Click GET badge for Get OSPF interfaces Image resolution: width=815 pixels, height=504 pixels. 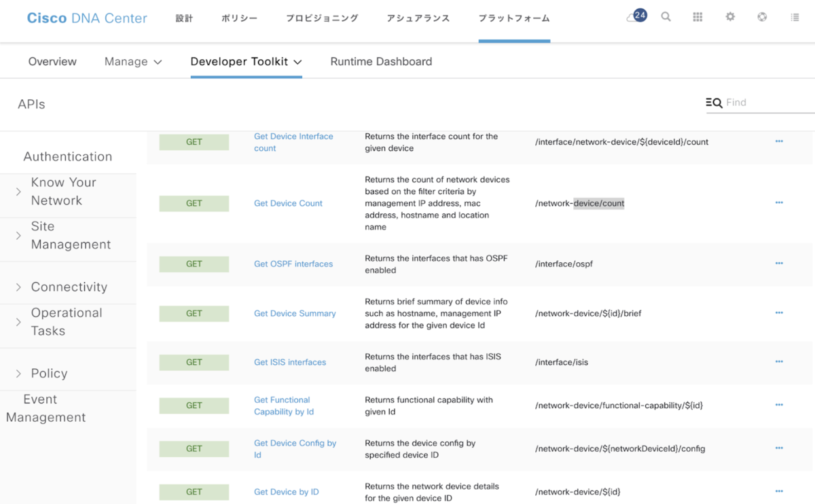[194, 264]
